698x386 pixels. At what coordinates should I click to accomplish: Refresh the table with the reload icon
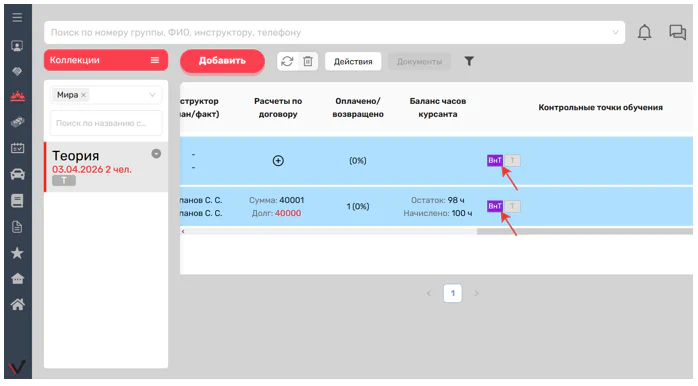coord(287,61)
